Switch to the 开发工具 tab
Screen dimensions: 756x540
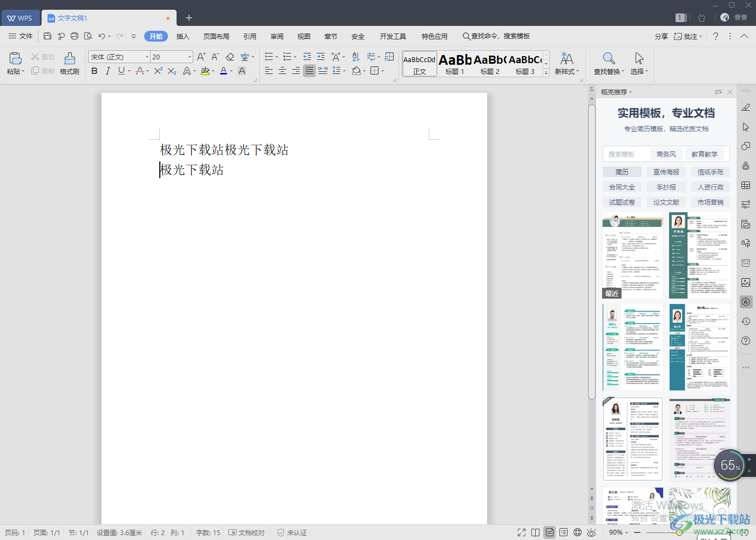point(393,36)
